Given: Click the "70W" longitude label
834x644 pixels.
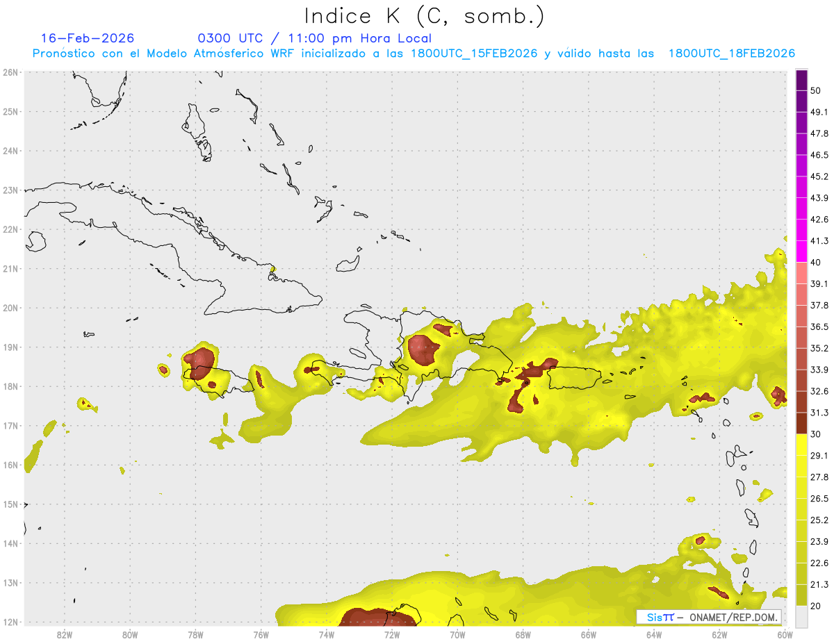Looking at the screenshot, I should click(x=457, y=634).
